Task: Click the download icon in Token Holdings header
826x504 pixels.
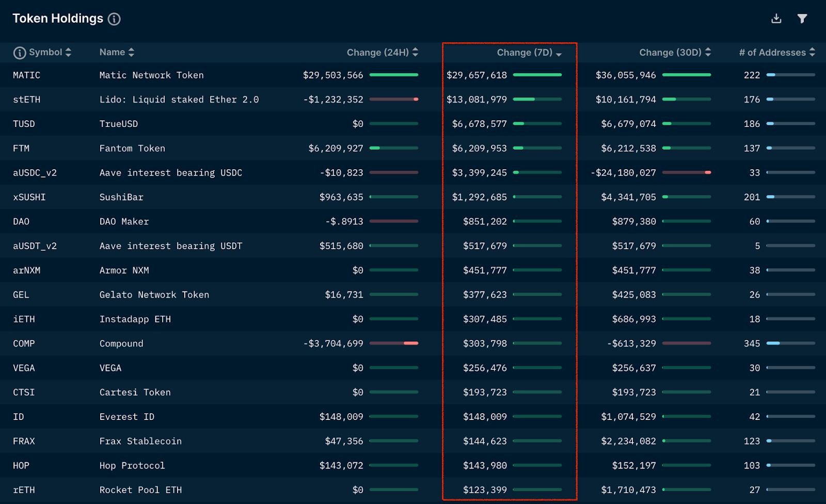Action: point(776,19)
